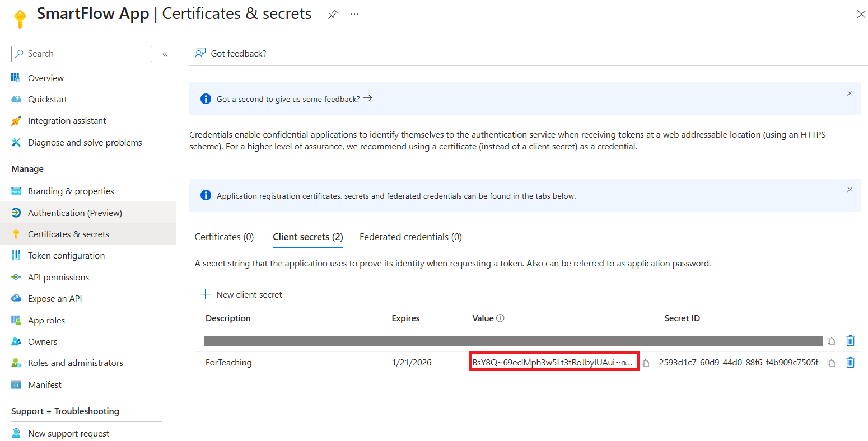Screen dimensions: 868x441
Task: Click the 1/21/2026 expiry date
Action: (x=412, y=362)
